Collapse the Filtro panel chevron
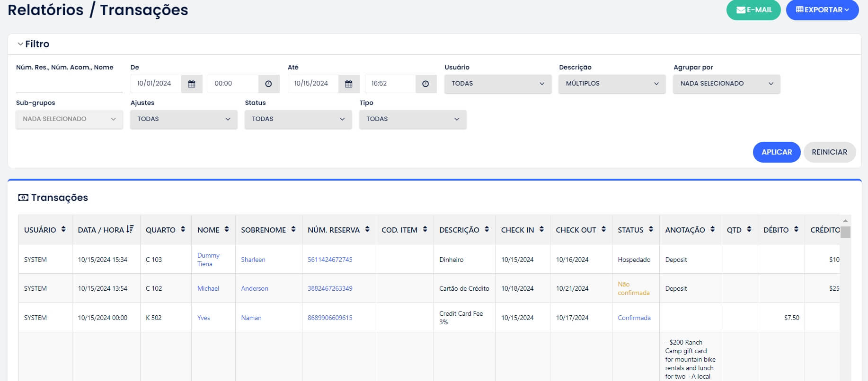The height and width of the screenshot is (381, 868). pyautogui.click(x=20, y=44)
